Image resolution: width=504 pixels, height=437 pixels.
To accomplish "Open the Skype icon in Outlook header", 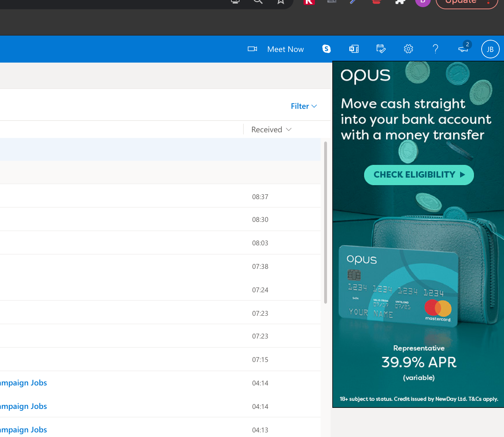I will click(x=326, y=49).
